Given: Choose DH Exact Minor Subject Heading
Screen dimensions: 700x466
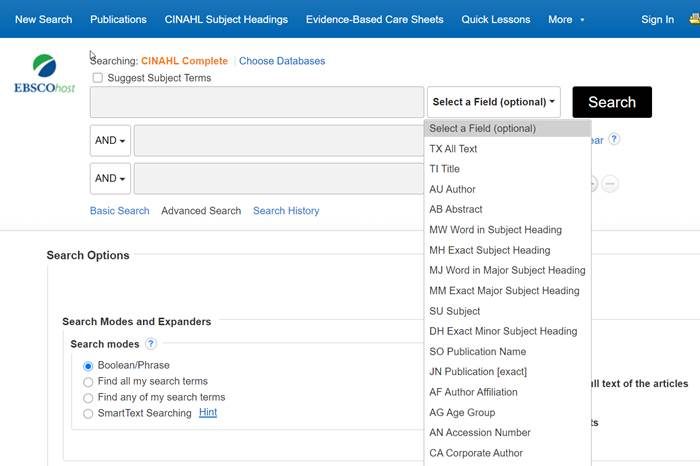Looking at the screenshot, I should click(x=507, y=331).
